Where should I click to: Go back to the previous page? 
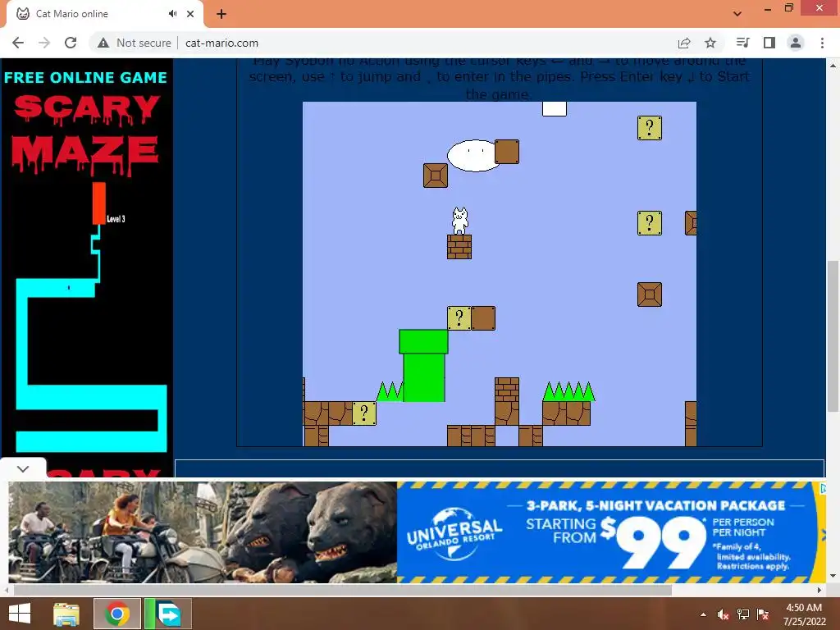pos(18,43)
